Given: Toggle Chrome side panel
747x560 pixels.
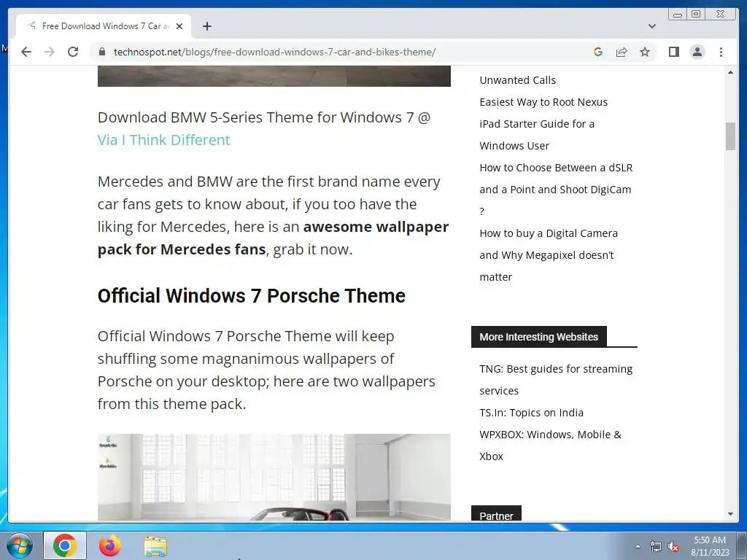Looking at the screenshot, I should (x=673, y=52).
